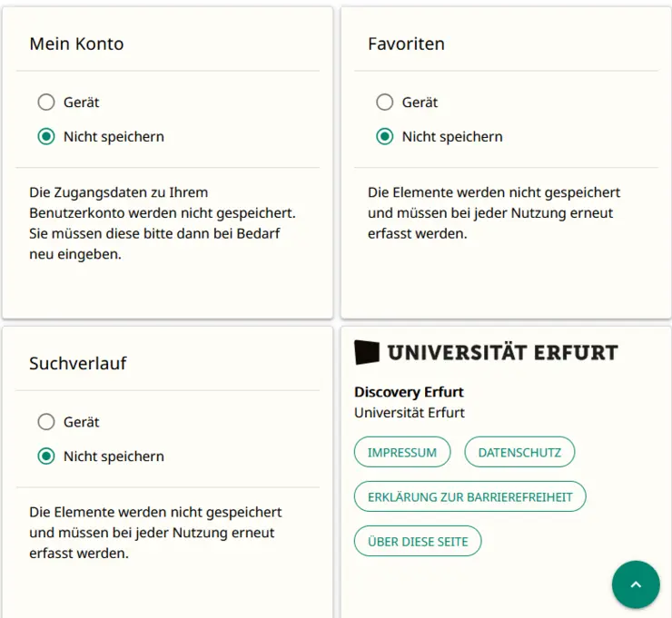Open Erklärung zur Barrierefreiheit
The width and height of the screenshot is (672, 618).
point(469,496)
